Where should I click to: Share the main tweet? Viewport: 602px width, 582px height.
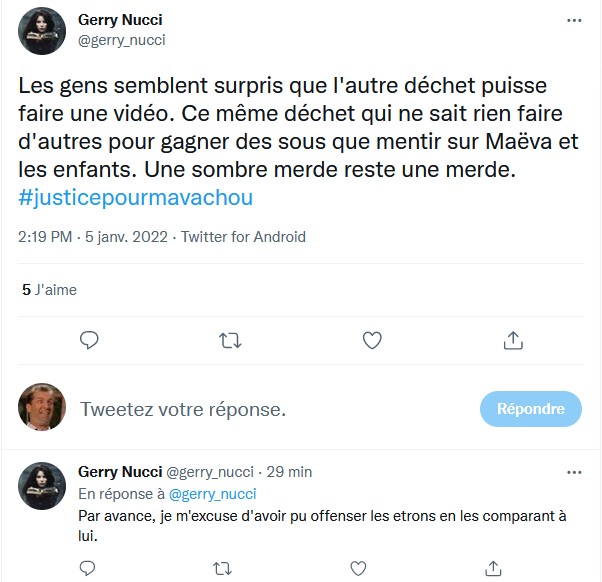(513, 340)
